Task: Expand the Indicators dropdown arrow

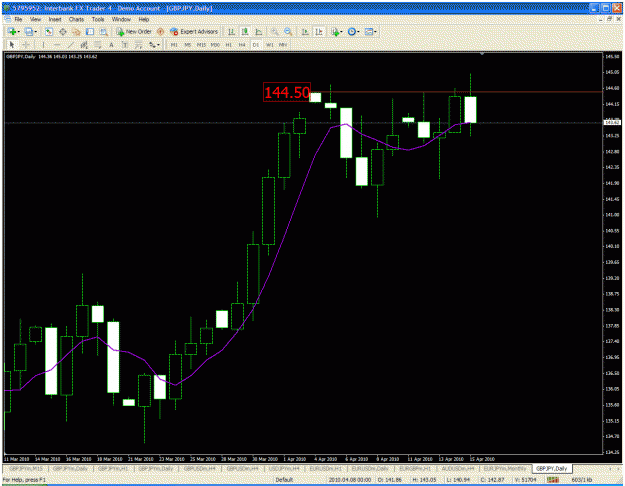Action: tap(342, 32)
